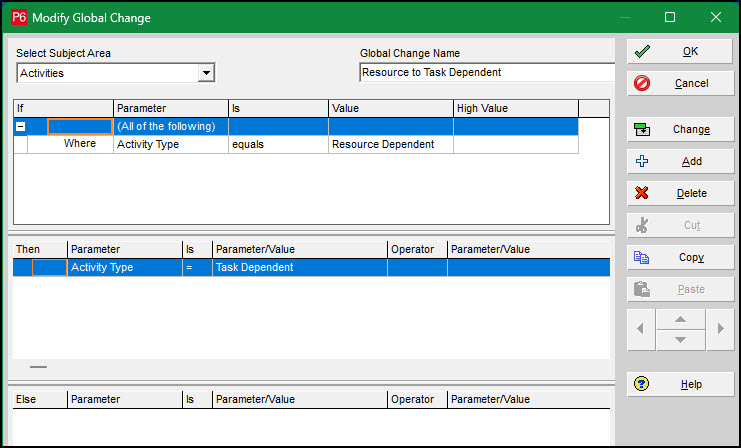The image size is (741, 448).
Task: Click the Help button label
Action: click(x=691, y=384)
